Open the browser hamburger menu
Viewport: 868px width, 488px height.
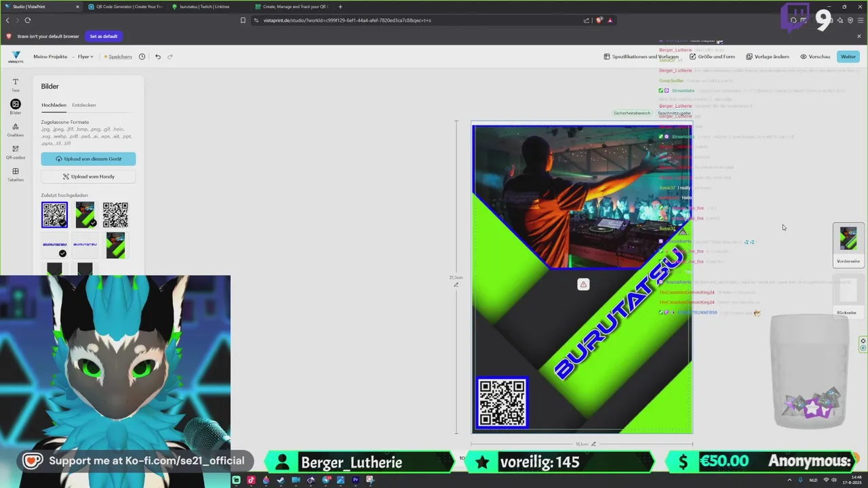[x=860, y=20]
